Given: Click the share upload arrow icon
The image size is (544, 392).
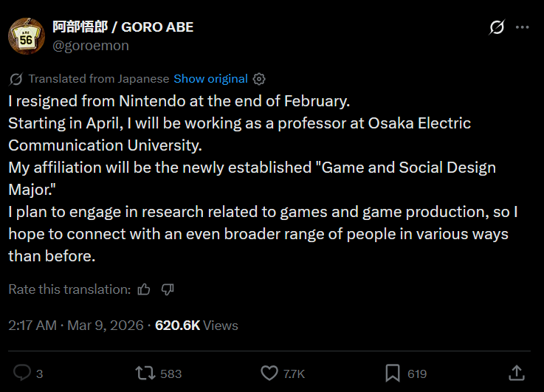Looking at the screenshot, I should (517, 373).
